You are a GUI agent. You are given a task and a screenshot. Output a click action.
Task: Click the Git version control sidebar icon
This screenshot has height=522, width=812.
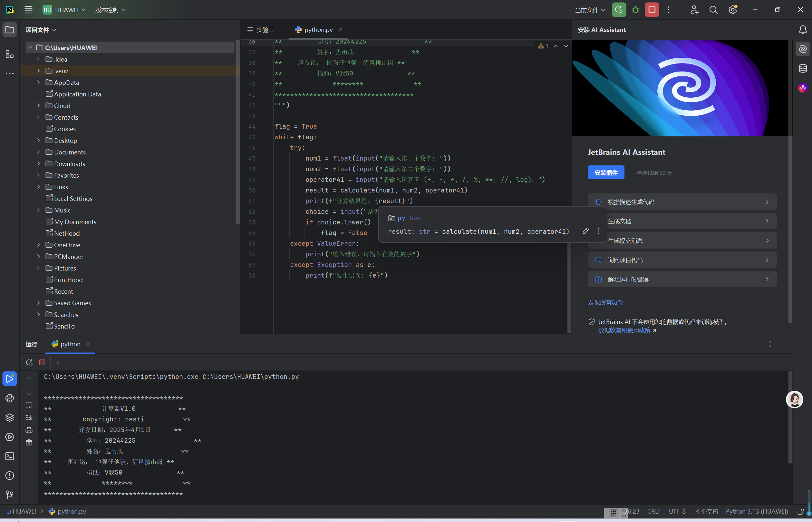tap(9, 495)
